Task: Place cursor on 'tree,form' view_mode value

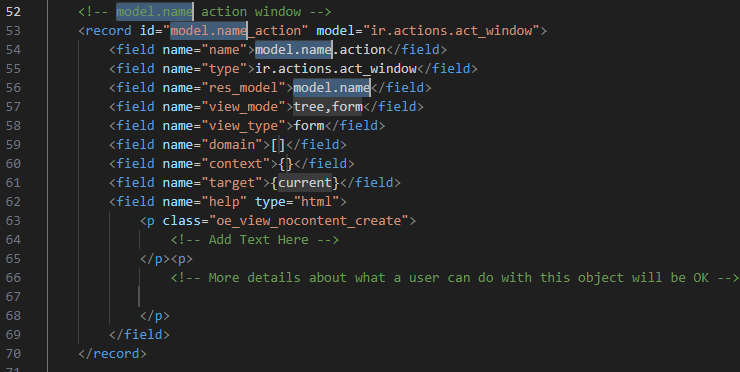Action: pyautogui.click(x=328, y=107)
